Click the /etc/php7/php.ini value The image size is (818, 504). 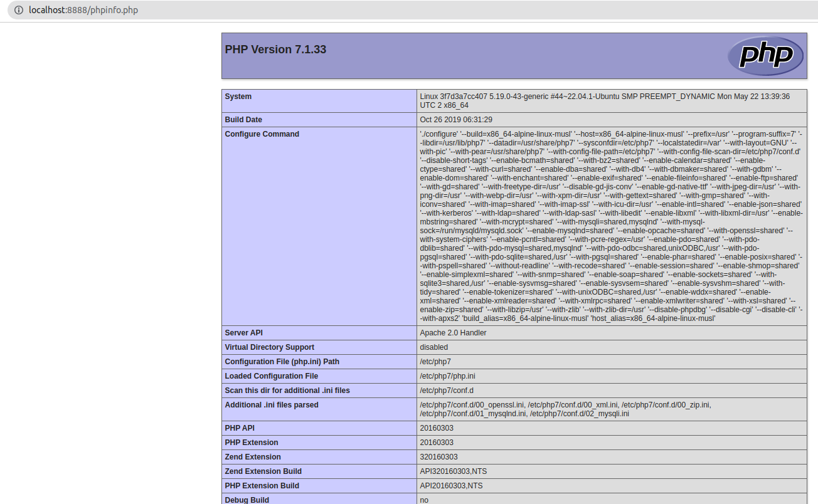447,376
